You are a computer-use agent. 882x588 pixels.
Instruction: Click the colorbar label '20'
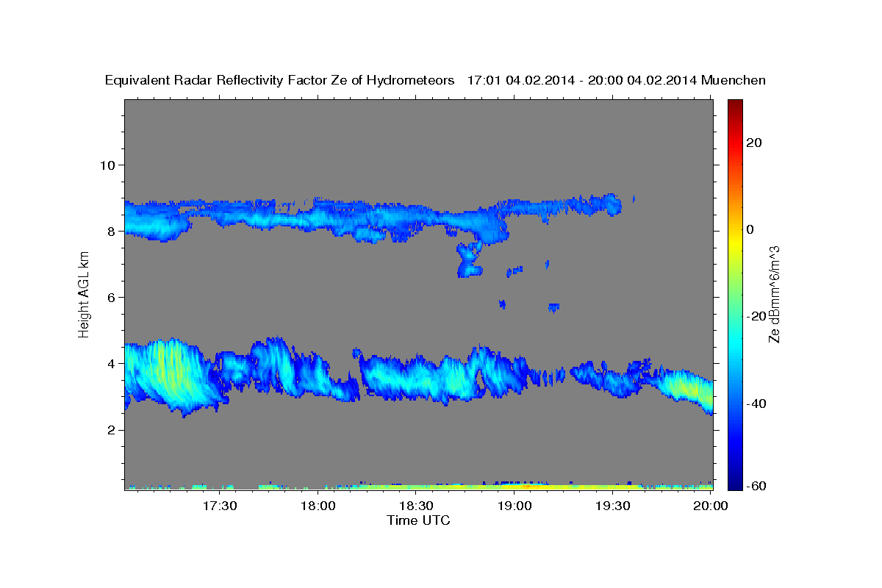click(753, 143)
